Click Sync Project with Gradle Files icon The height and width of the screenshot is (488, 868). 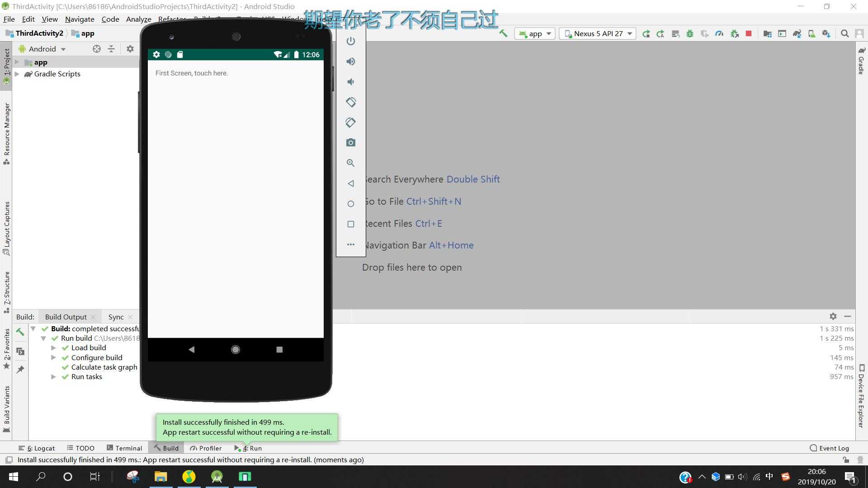(x=797, y=33)
